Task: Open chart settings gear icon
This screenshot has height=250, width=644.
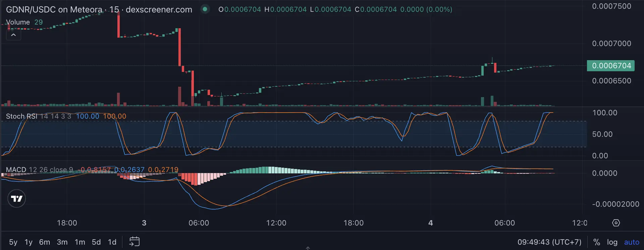Action: tap(616, 223)
